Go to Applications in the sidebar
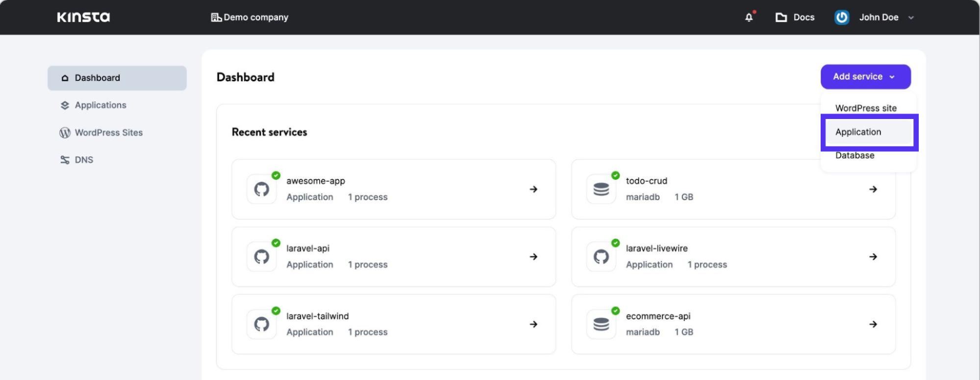This screenshot has height=380, width=980. pos(100,105)
